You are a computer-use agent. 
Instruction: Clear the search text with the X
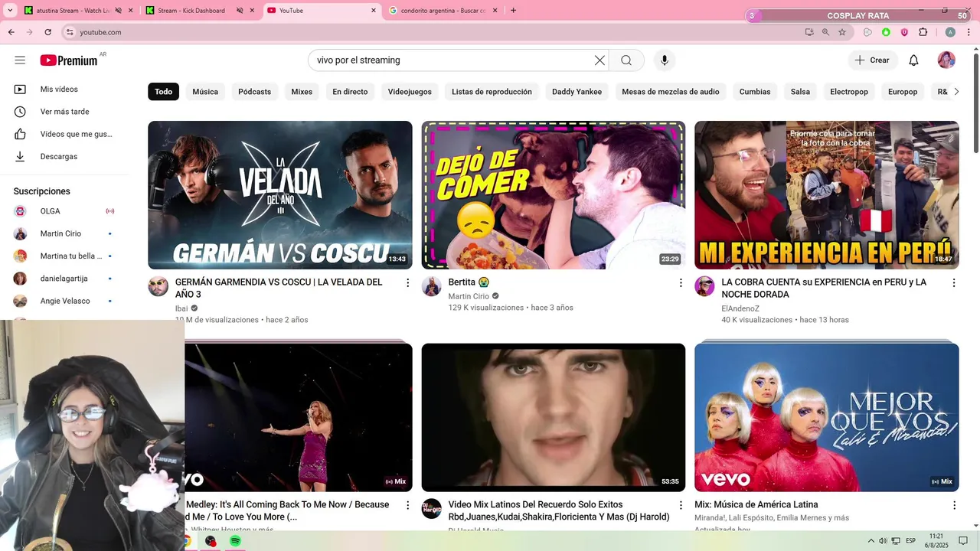point(599,60)
